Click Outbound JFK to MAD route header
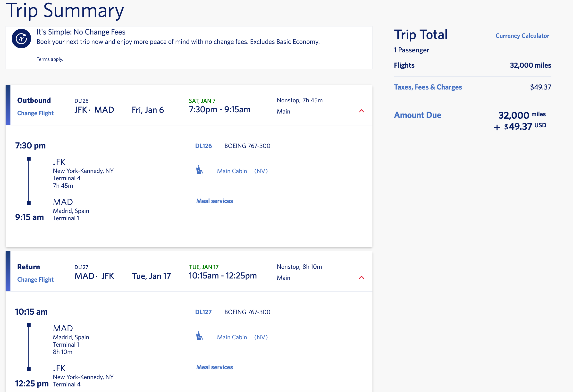573x392 pixels. point(94,110)
